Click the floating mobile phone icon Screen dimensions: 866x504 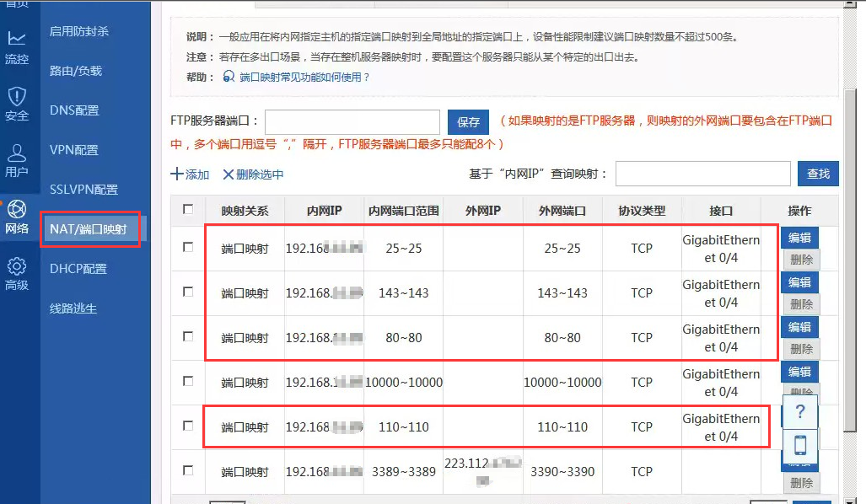coord(800,444)
